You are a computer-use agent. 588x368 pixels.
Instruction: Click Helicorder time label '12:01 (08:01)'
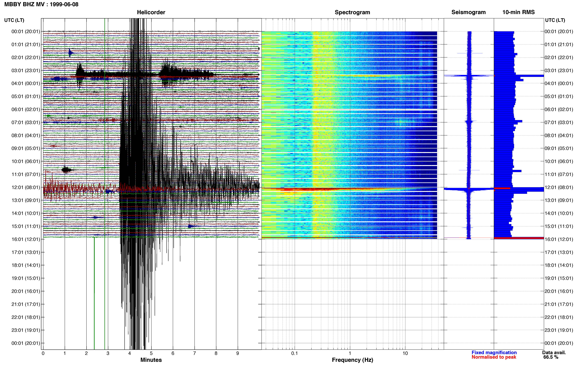tap(26, 187)
